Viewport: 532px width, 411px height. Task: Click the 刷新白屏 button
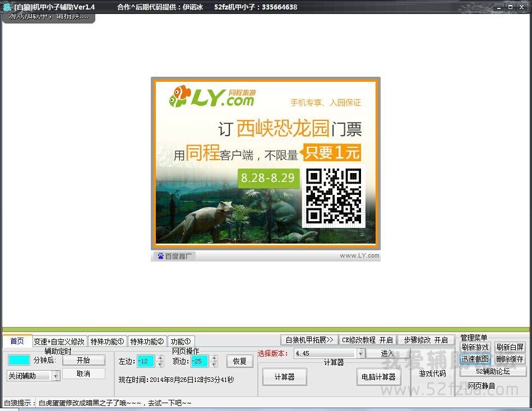coord(510,347)
